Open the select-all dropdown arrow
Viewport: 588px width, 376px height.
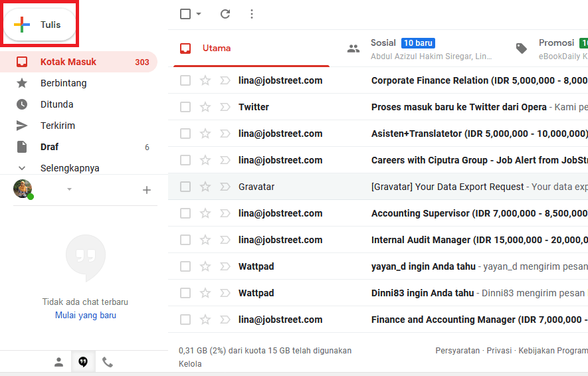(x=199, y=14)
